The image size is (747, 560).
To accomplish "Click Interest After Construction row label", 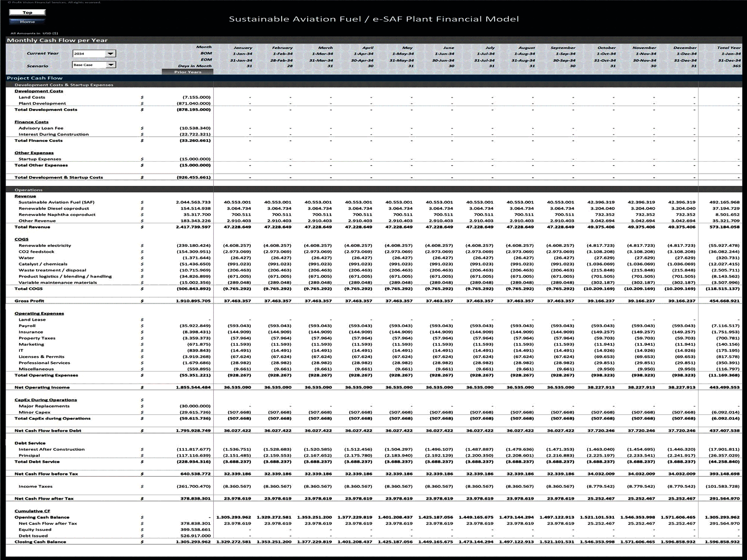I will [x=51, y=449].
